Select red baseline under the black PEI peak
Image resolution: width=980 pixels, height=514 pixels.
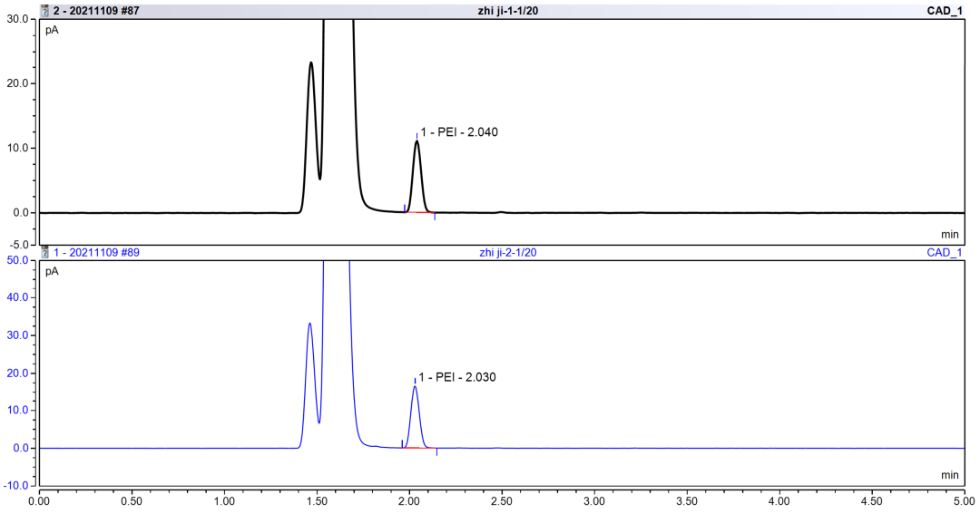pyautogui.click(x=418, y=212)
